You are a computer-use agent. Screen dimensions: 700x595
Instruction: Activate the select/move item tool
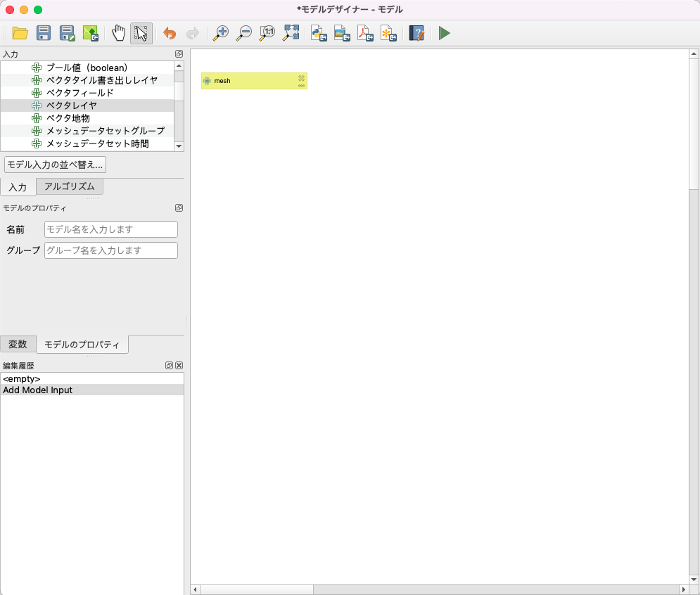pyautogui.click(x=141, y=33)
